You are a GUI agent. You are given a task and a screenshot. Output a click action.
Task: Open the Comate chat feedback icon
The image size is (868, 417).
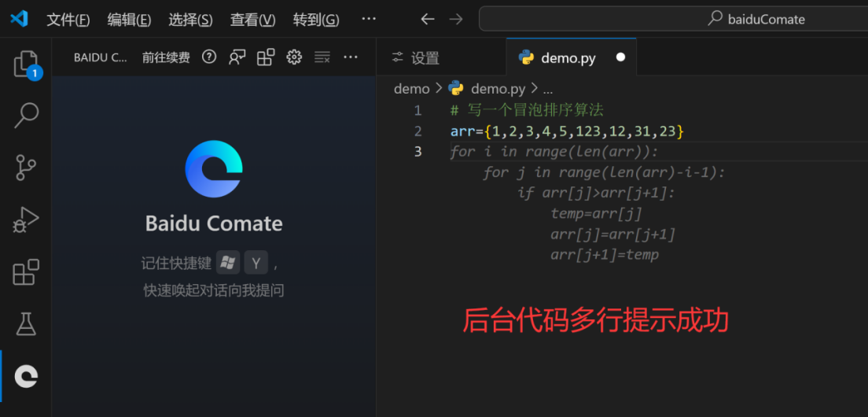237,57
